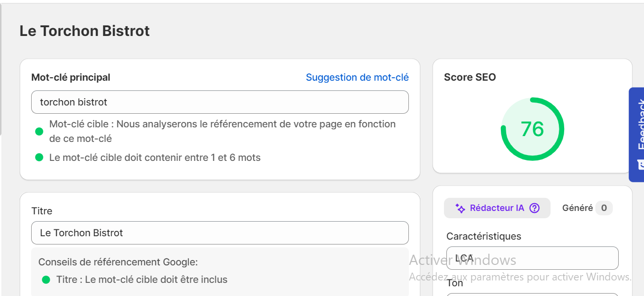Click the Score SEO heading
The width and height of the screenshot is (644, 296).
pyautogui.click(x=470, y=77)
